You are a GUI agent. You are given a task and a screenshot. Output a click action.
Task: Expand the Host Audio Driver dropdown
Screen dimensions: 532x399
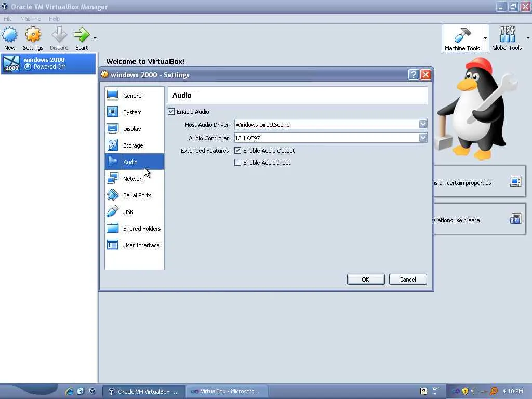pos(423,125)
